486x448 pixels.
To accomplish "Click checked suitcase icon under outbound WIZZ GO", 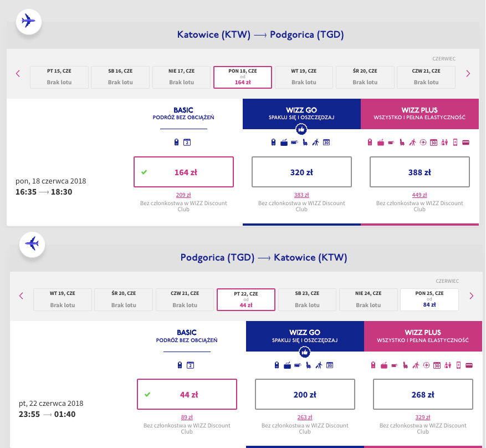I will 284,142.
